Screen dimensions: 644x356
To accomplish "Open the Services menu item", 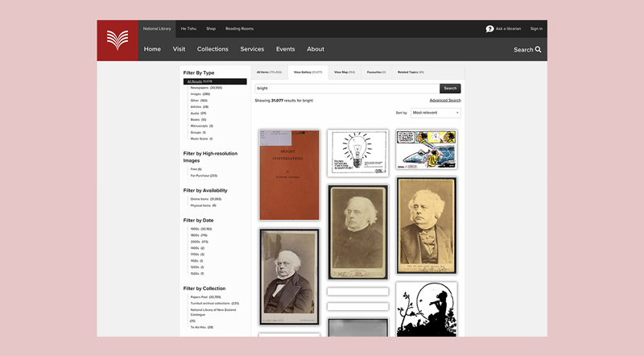I will coord(252,49).
